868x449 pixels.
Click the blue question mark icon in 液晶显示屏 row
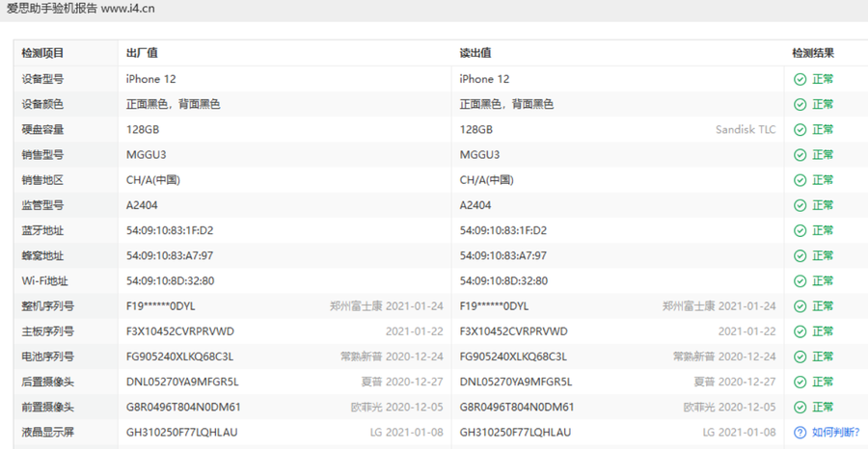[800, 432]
